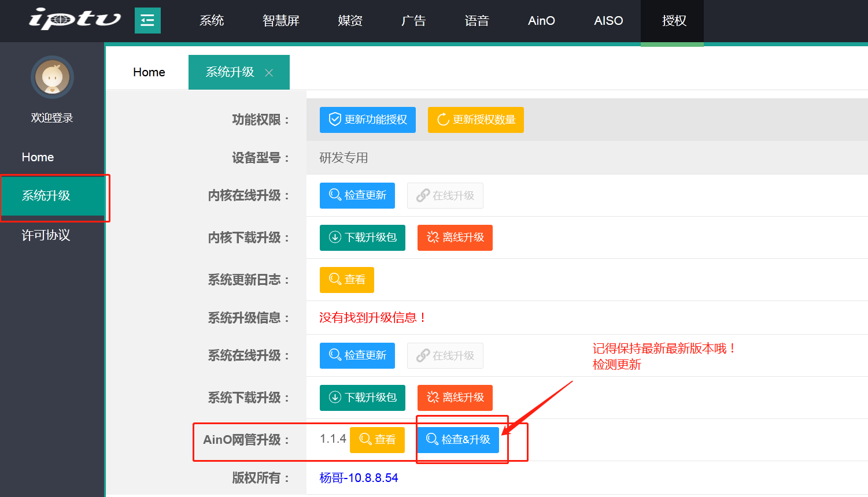Open the 媒资 top menu

click(350, 21)
